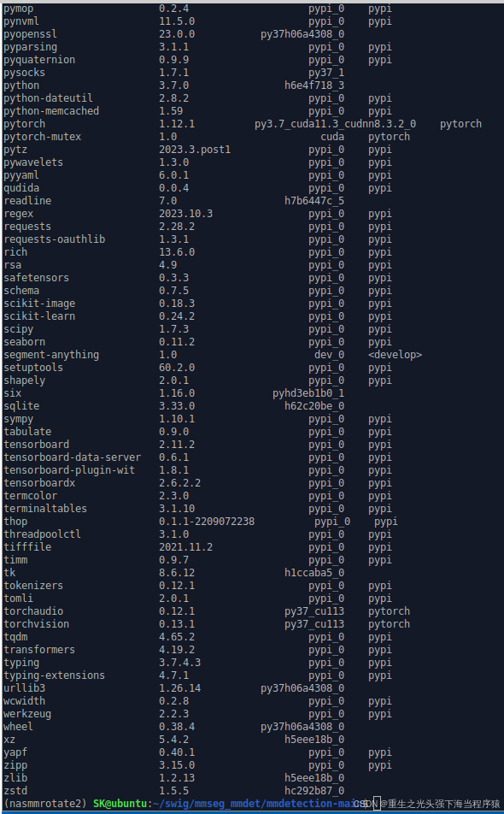Click the <develop> channel text
Image resolution: width=504 pixels, height=814 pixels.
(x=396, y=355)
